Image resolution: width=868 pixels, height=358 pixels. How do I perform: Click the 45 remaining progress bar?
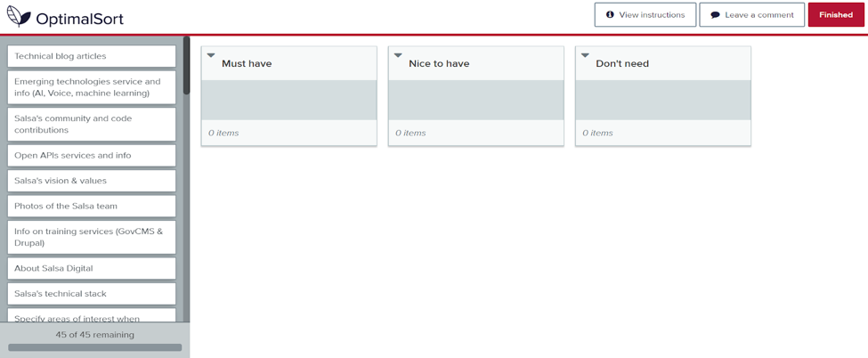click(x=94, y=347)
